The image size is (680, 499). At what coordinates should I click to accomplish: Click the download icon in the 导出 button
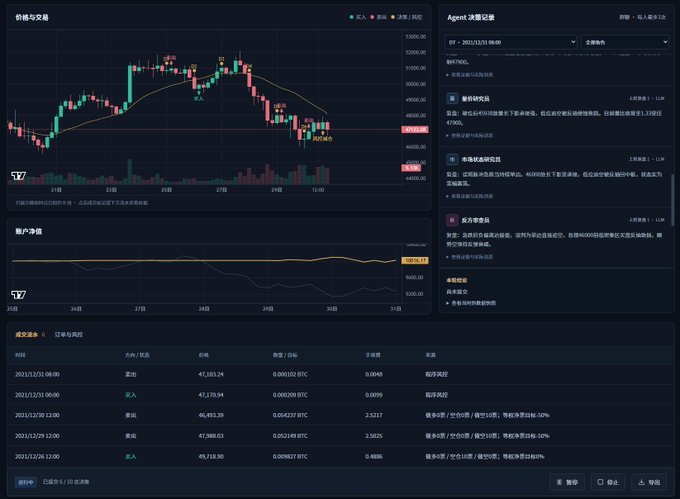(641, 482)
